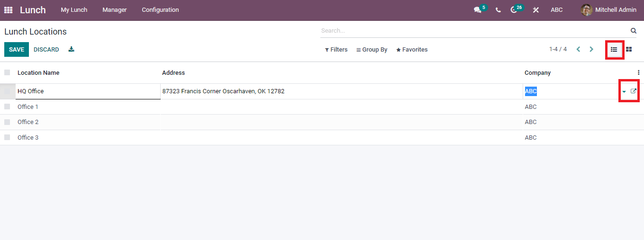Open the Group By dropdown
The width and height of the screenshot is (644, 240).
coord(372,50)
